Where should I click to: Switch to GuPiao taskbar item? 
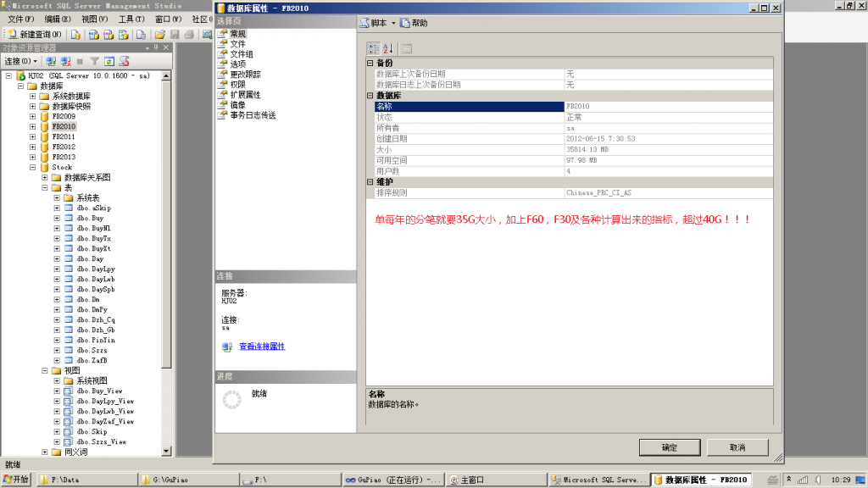click(392, 480)
